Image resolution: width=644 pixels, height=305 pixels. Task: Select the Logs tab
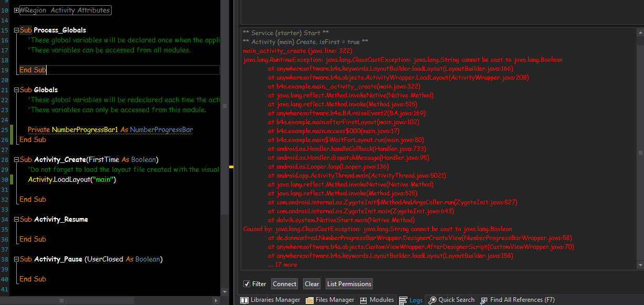click(x=411, y=300)
